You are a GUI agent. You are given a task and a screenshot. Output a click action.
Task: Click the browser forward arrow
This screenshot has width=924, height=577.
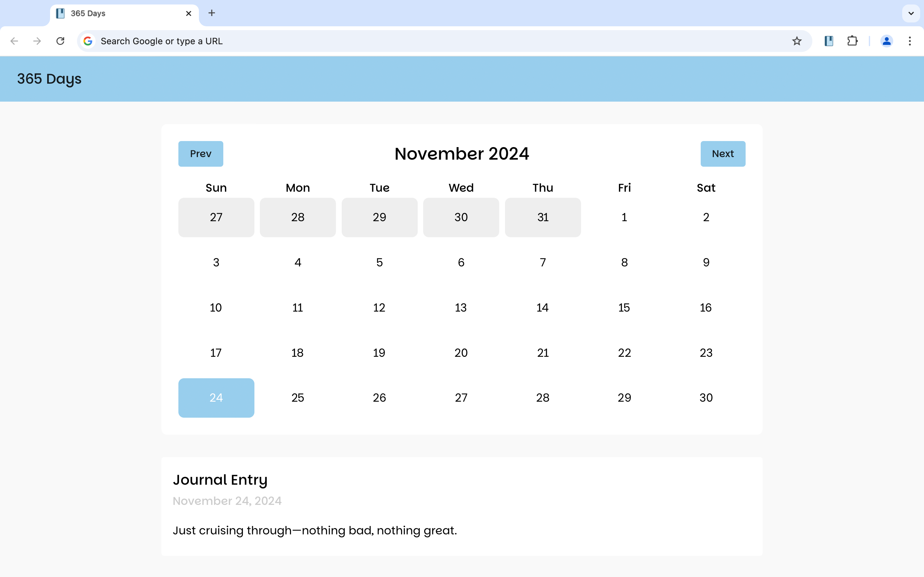(37, 41)
